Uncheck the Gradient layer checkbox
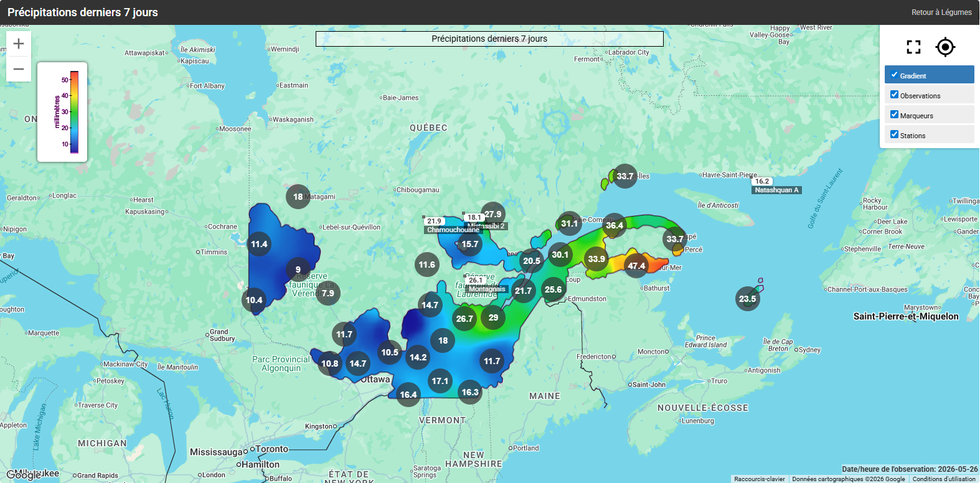980x483 pixels. point(895,75)
